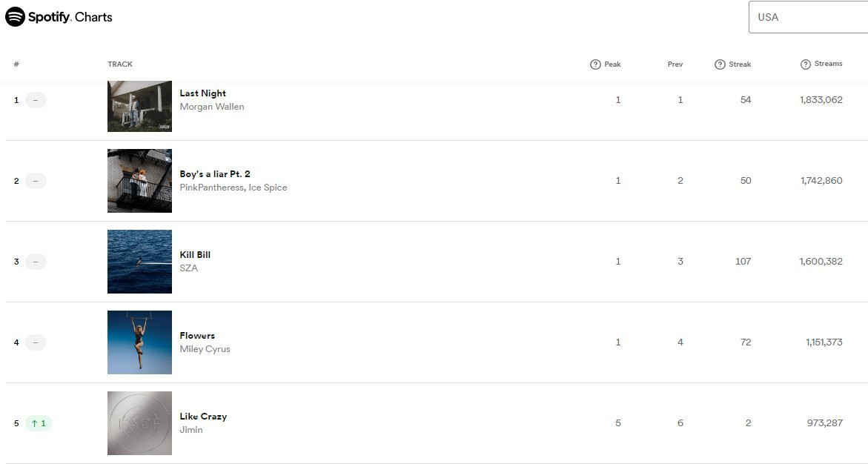Click the Streak column help icon
This screenshot has height=464, width=868.
pos(720,64)
